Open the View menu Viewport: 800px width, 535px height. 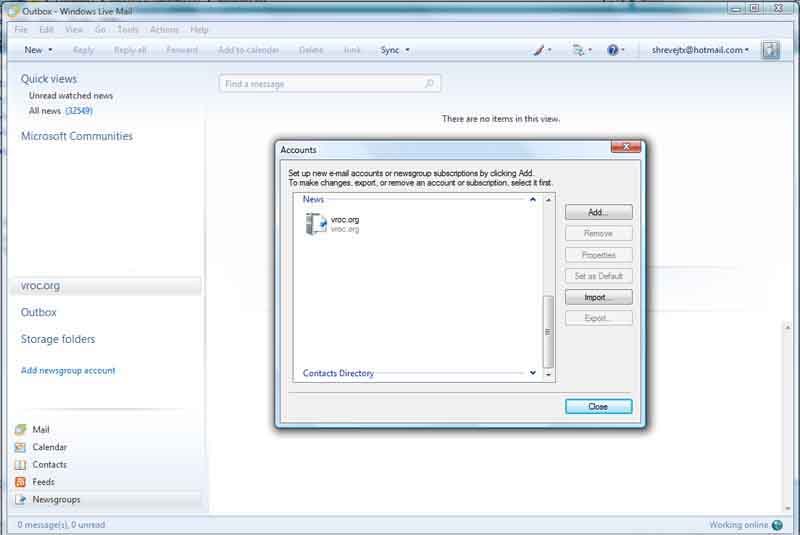(73, 30)
